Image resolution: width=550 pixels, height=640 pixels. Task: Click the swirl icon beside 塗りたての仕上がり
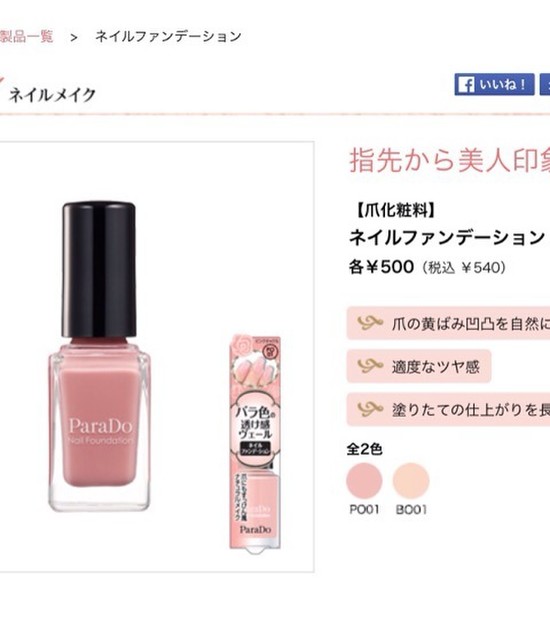(370, 409)
